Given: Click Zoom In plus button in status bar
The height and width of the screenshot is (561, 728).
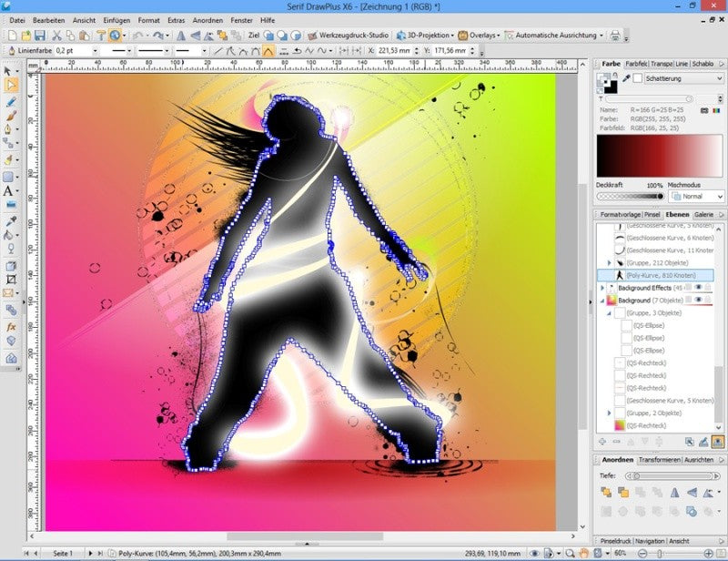Looking at the screenshot, I should (709, 553).
